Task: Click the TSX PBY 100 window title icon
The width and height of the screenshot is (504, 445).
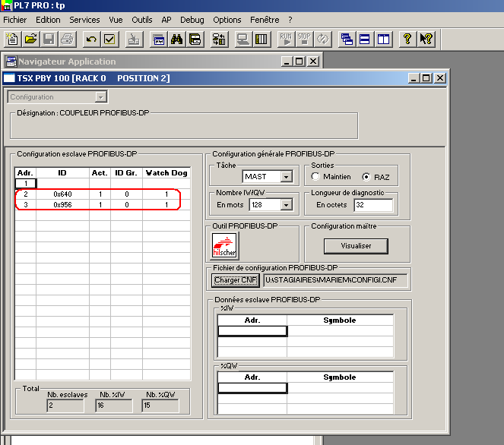Action: point(9,78)
